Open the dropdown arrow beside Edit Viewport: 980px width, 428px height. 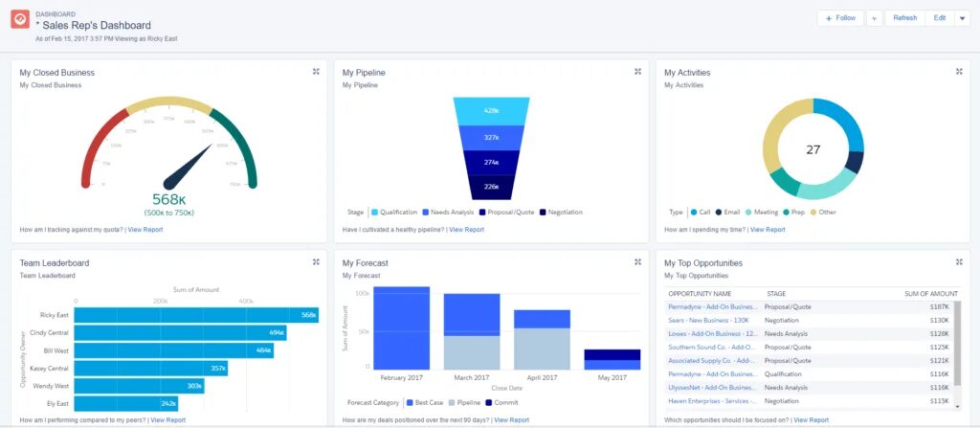tap(962, 18)
